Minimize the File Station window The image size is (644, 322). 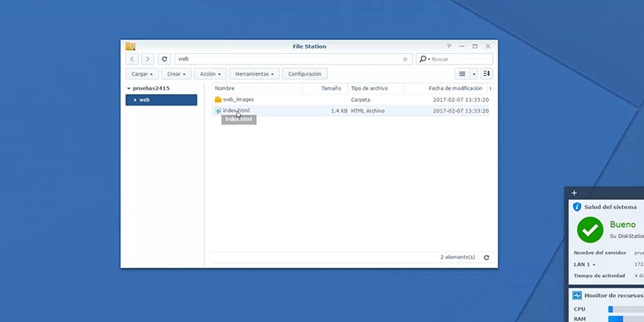tap(461, 47)
